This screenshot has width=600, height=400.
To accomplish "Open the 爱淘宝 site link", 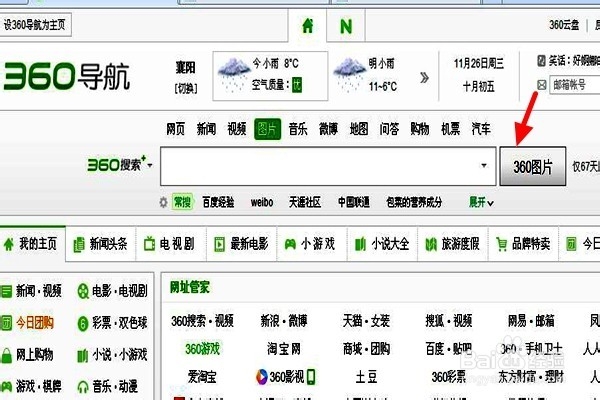I will tap(202, 377).
